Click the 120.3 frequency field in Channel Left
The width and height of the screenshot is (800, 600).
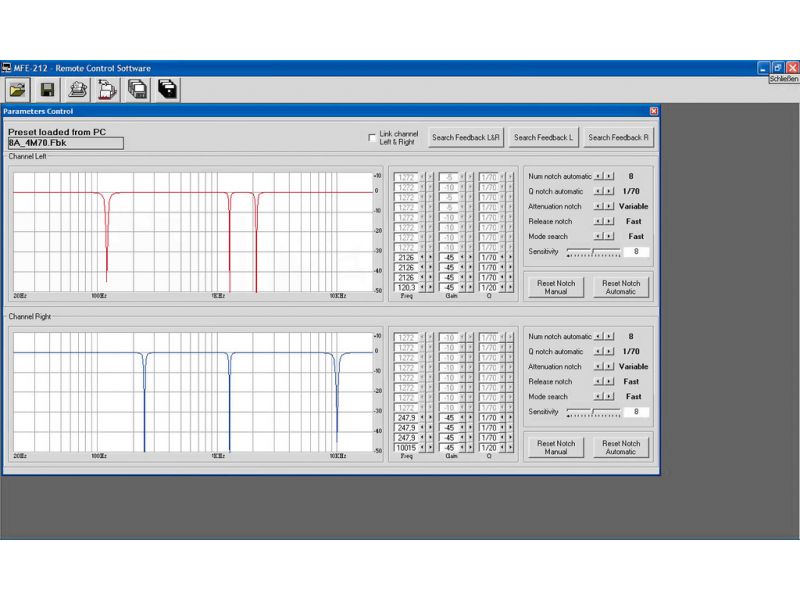pyautogui.click(x=406, y=287)
